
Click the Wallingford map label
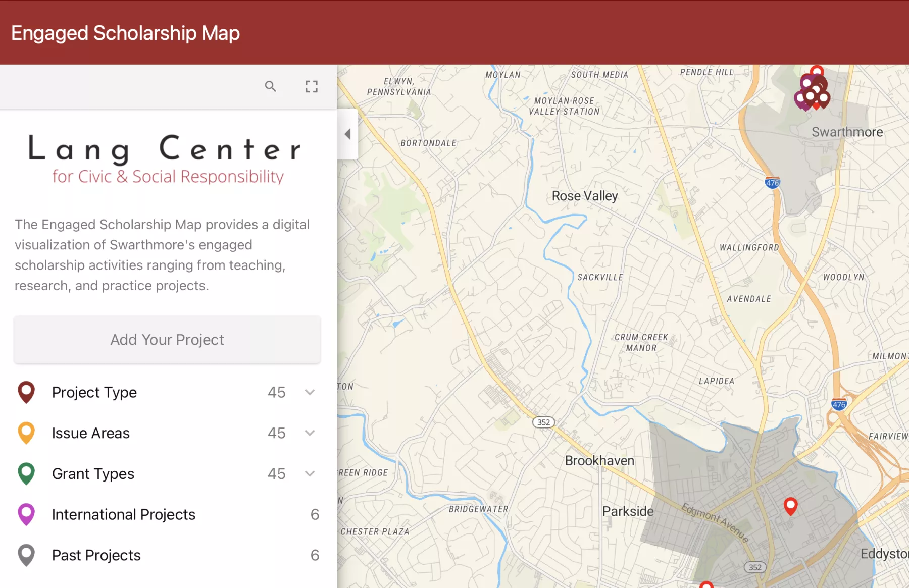pos(749,247)
